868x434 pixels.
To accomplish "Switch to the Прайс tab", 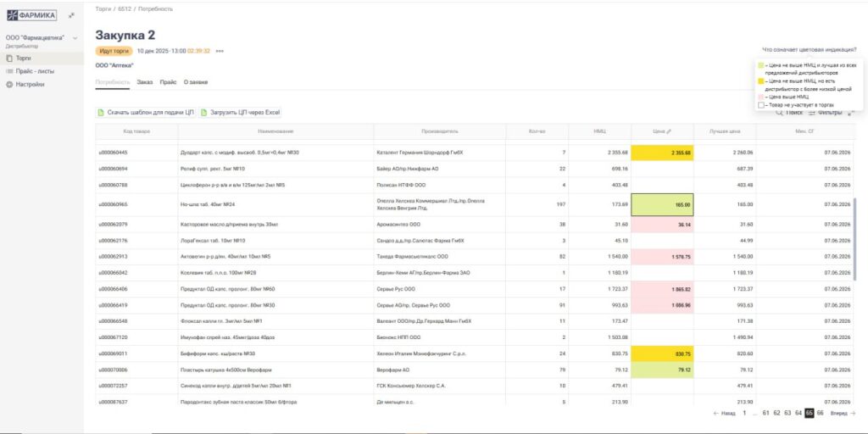I will [x=168, y=82].
